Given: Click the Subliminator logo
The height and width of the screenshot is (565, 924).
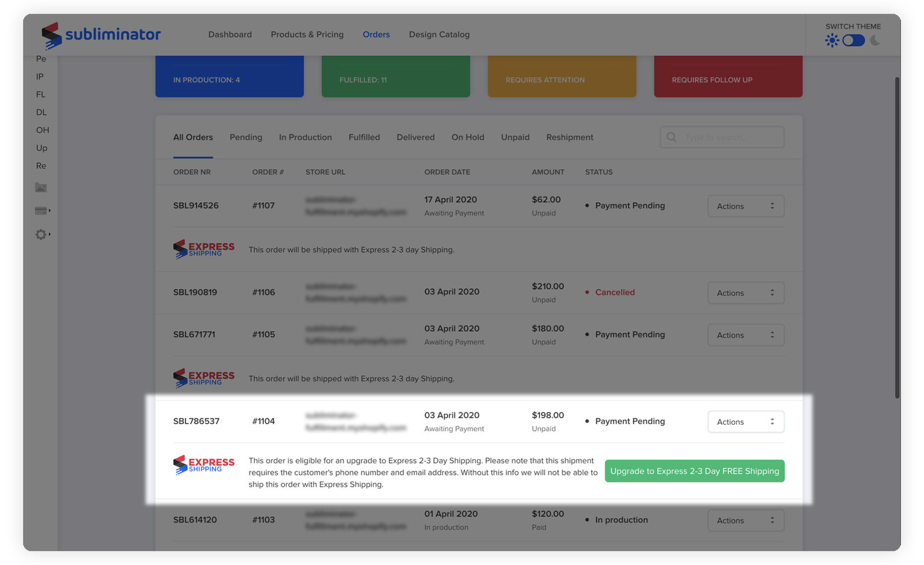Looking at the screenshot, I should point(101,35).
